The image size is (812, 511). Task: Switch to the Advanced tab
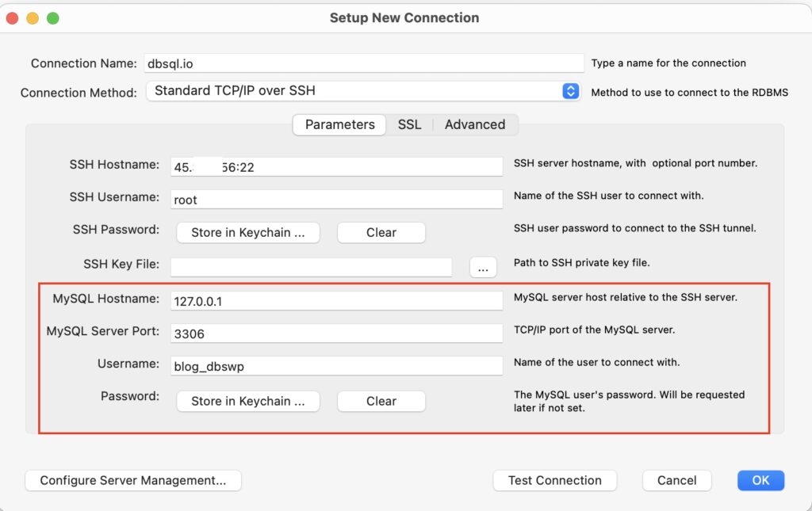click(474, 124)
